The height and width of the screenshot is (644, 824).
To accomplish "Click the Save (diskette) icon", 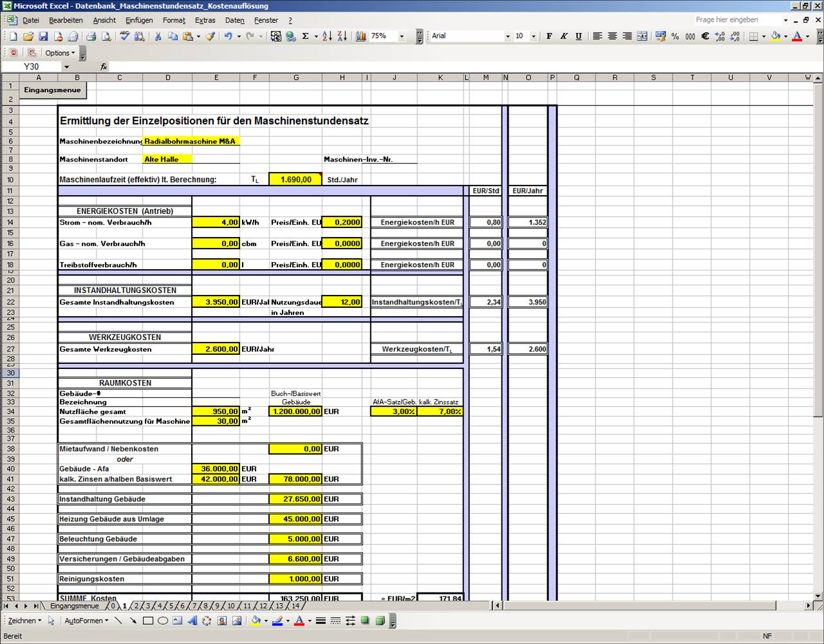I will [43, 37].
